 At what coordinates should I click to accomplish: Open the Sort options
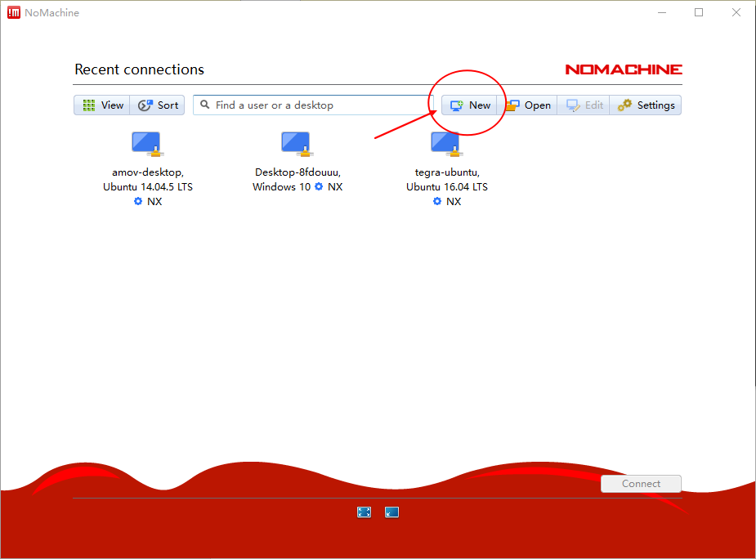[157, 105]
